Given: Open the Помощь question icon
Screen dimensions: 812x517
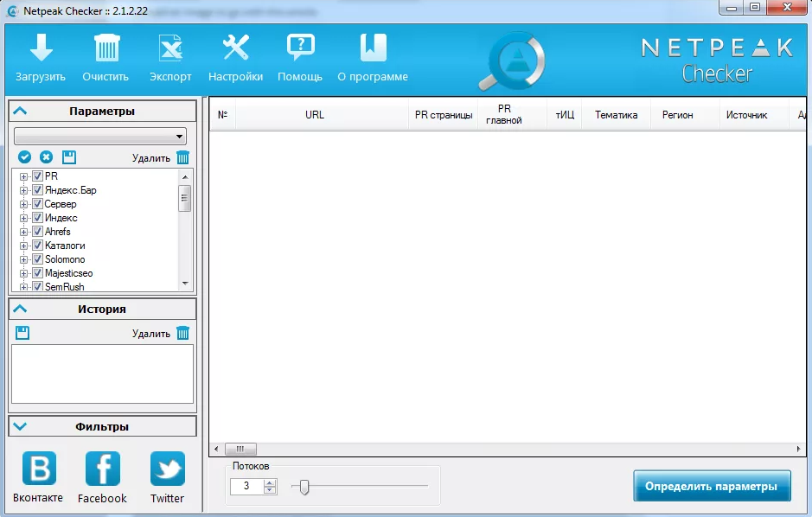Looking at the screenshot, I should (300, 48).
